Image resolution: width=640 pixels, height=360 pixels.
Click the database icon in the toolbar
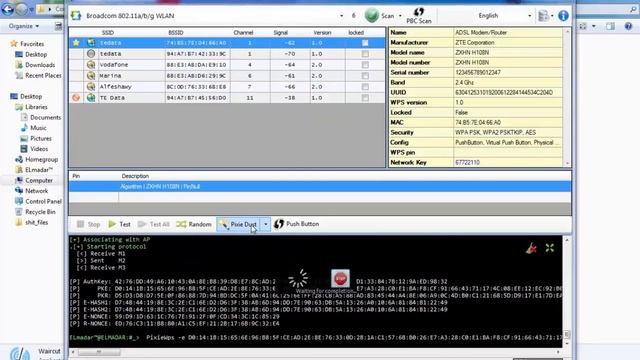pyautogui.click(x=543, y=16)
